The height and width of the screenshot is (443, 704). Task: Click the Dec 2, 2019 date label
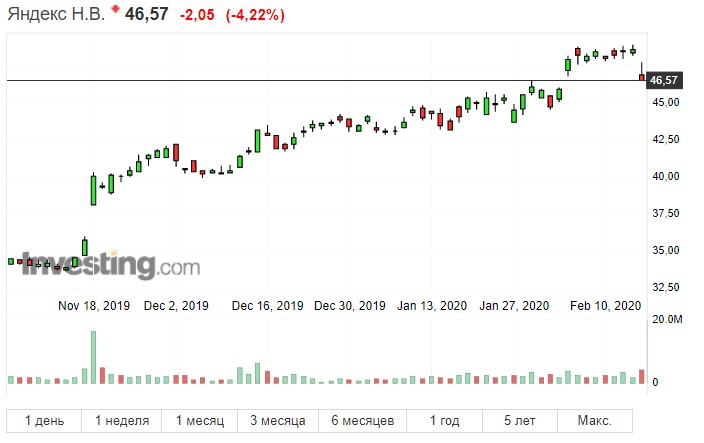tap(176, 306)
